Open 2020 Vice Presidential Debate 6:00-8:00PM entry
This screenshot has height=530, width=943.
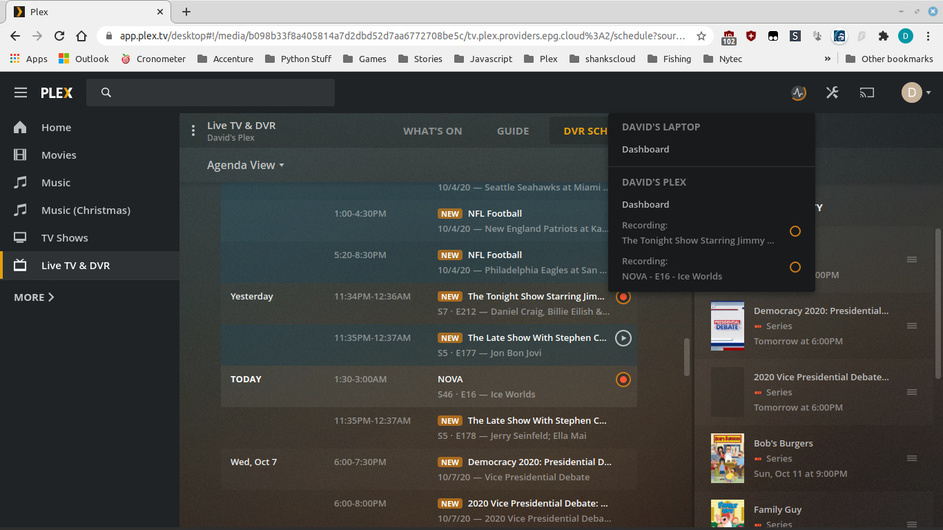click(x=429, y=511)
